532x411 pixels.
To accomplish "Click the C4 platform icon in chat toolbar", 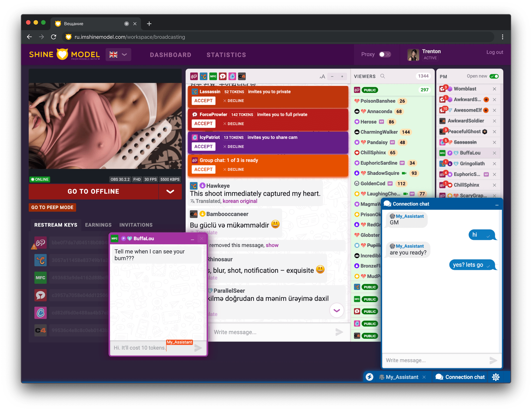I will [242, 76].
